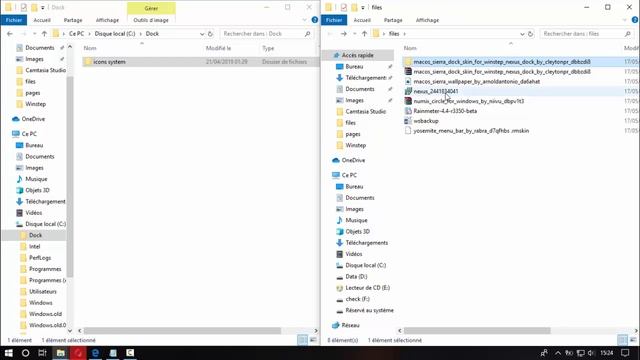This screenshot has width=640, height=360.
Task: Open the Affichage tab in files window
Action: tap(427, 20)
